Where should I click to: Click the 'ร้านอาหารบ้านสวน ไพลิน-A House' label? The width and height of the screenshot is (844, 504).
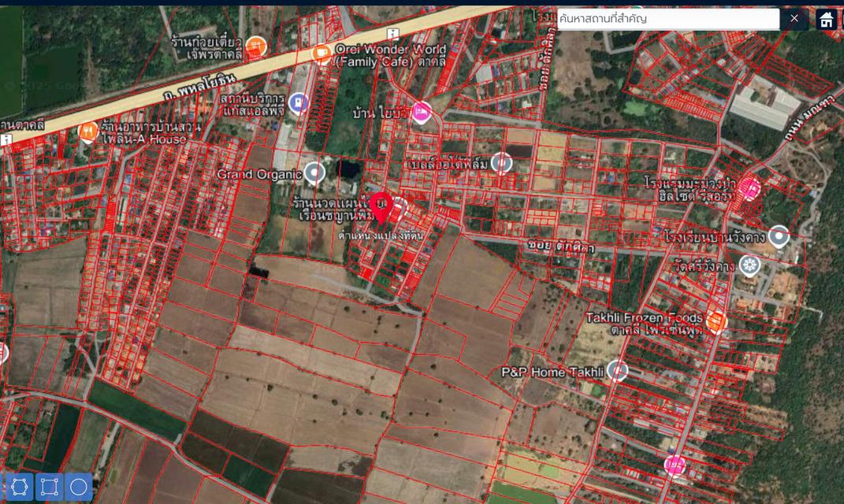[151, 133]
